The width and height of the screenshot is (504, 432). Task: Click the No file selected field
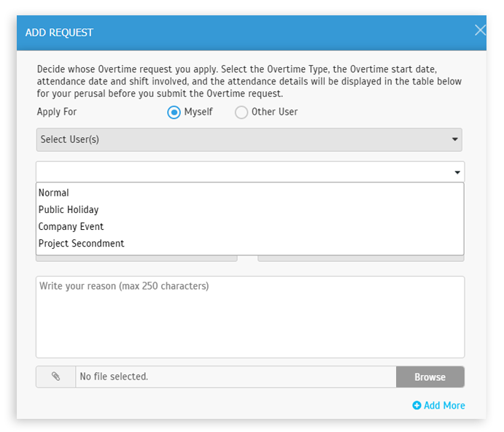coord(236,377)
